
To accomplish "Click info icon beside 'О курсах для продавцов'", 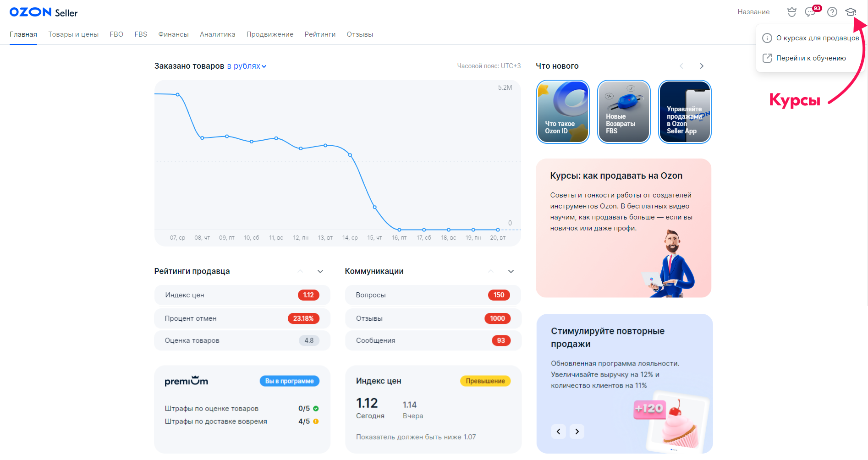I will click(x=767, y=38).
